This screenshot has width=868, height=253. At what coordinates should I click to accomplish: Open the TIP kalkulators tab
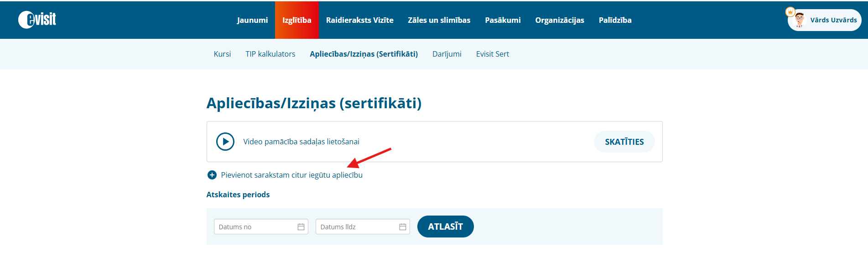coord(270,54)
